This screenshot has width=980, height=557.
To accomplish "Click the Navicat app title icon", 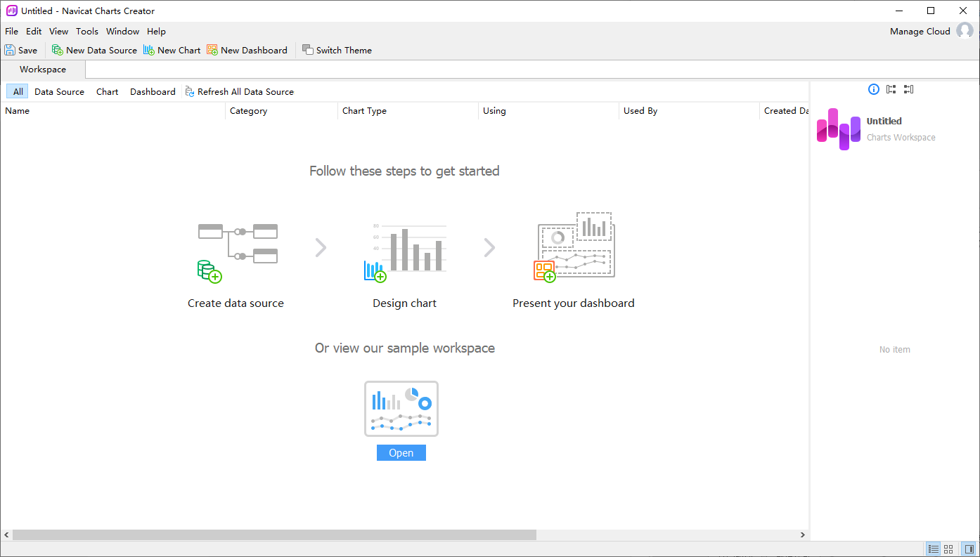I will pos(11,11).
